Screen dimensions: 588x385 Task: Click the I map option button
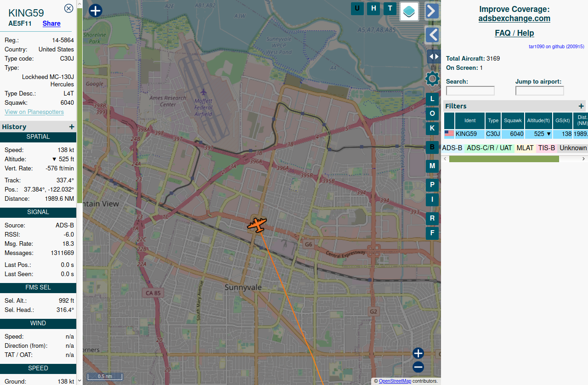(432, 200)
